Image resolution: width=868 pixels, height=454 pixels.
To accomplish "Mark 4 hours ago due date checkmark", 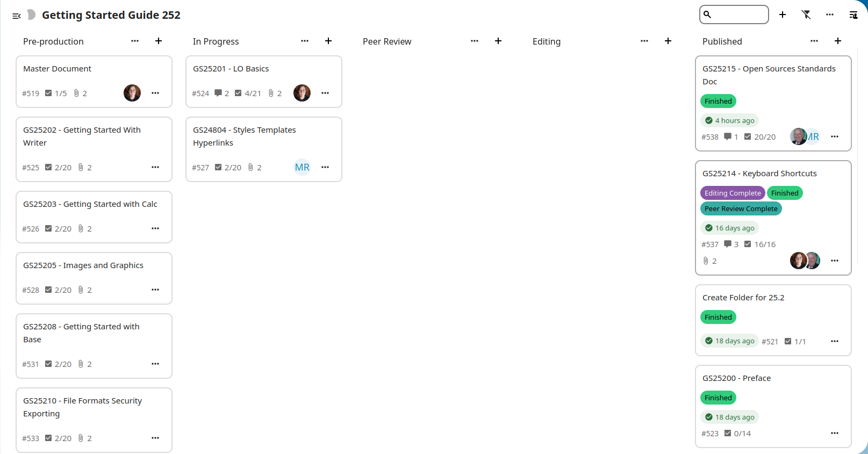I will click(x=709, y=120).
